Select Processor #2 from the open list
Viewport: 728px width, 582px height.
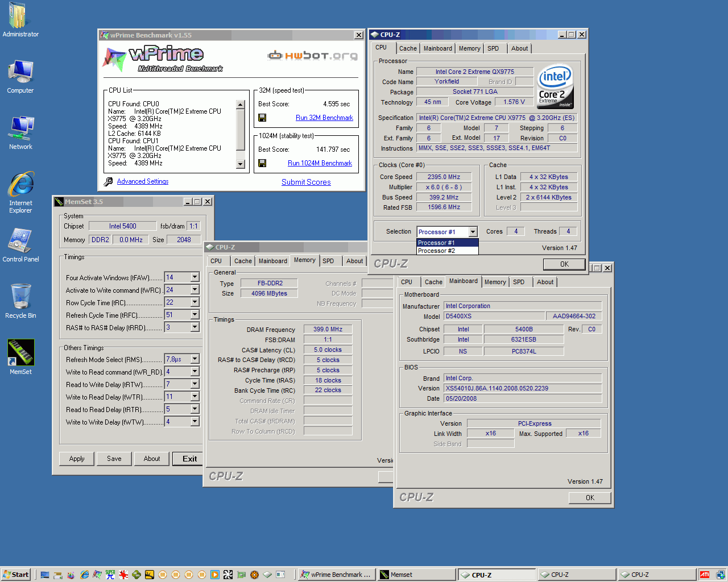(x=448, y=251)
